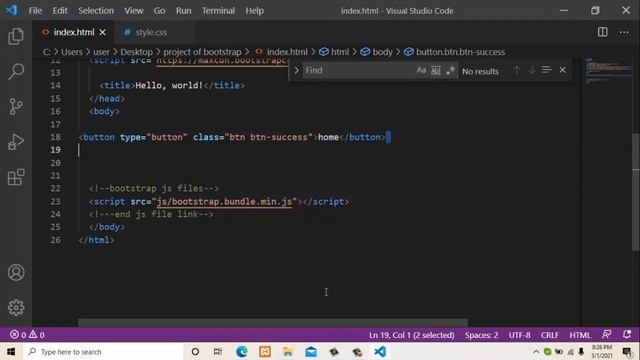This screenshot has width=640, height=360.
Task: Click the VS Code logo icon
Action: coord(11,10)
